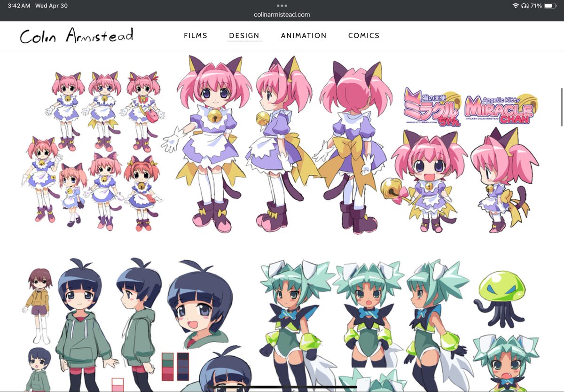
Task: Go to the ANIMATION page
Action: [304, 36]
